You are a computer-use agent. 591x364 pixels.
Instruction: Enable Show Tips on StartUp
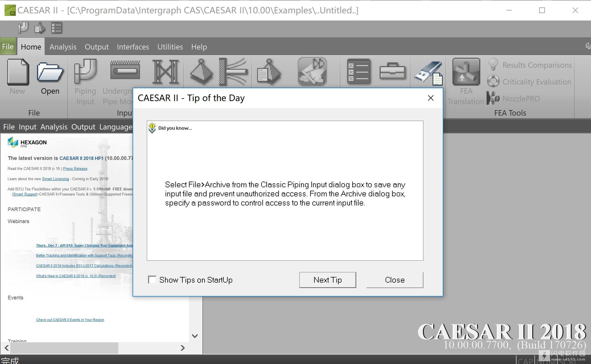152,280
